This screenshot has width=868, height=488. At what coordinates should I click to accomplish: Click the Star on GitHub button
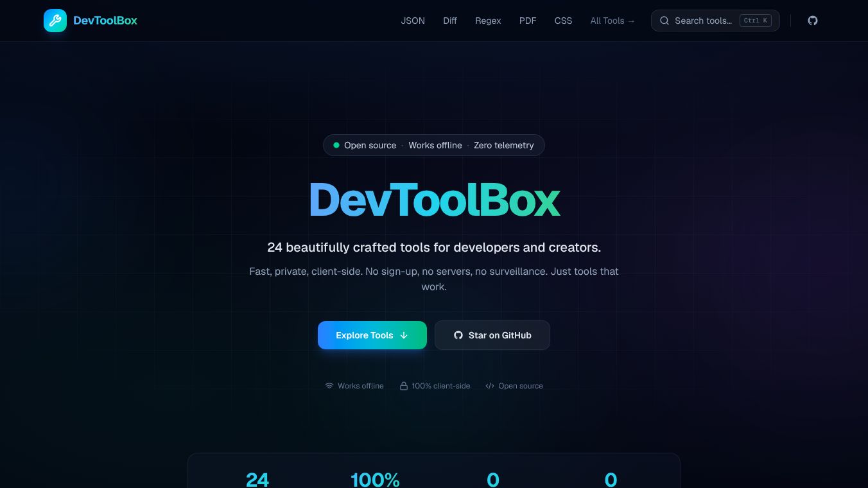click(x=492, y=335)
